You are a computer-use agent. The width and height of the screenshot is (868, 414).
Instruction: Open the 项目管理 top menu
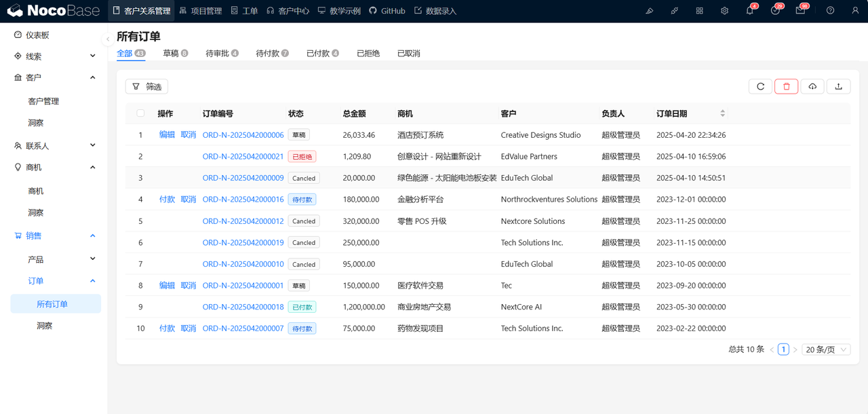tap(201, 11)
